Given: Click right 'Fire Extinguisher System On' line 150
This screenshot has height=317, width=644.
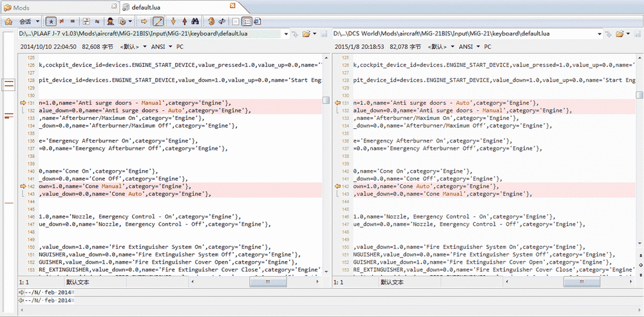Looking at the screenshot, I should [x=471, y=247].
